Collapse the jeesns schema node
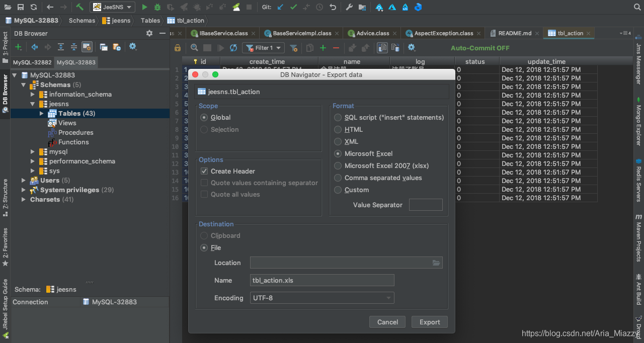 click(33, 104)
